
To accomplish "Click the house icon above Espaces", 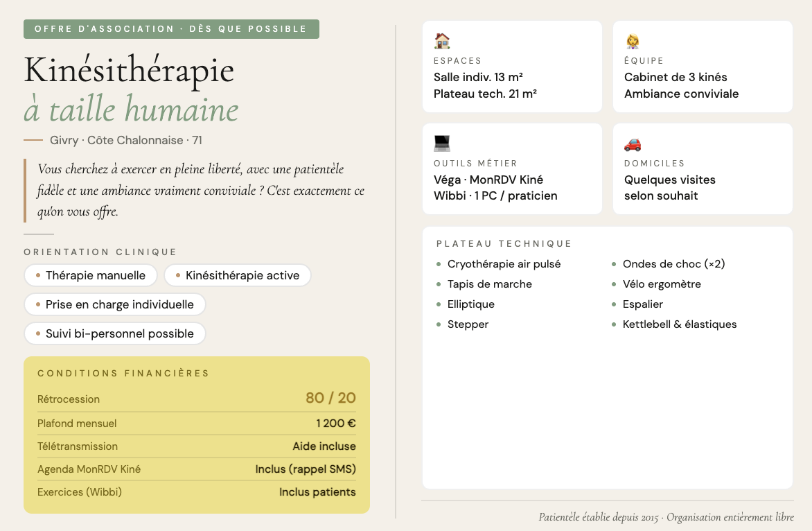I will tap(442, 41).
